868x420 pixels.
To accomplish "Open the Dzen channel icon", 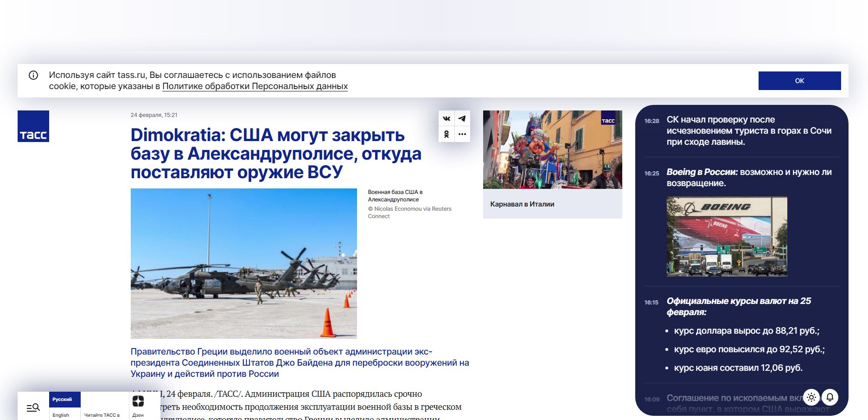I will (x=138, y=401).
